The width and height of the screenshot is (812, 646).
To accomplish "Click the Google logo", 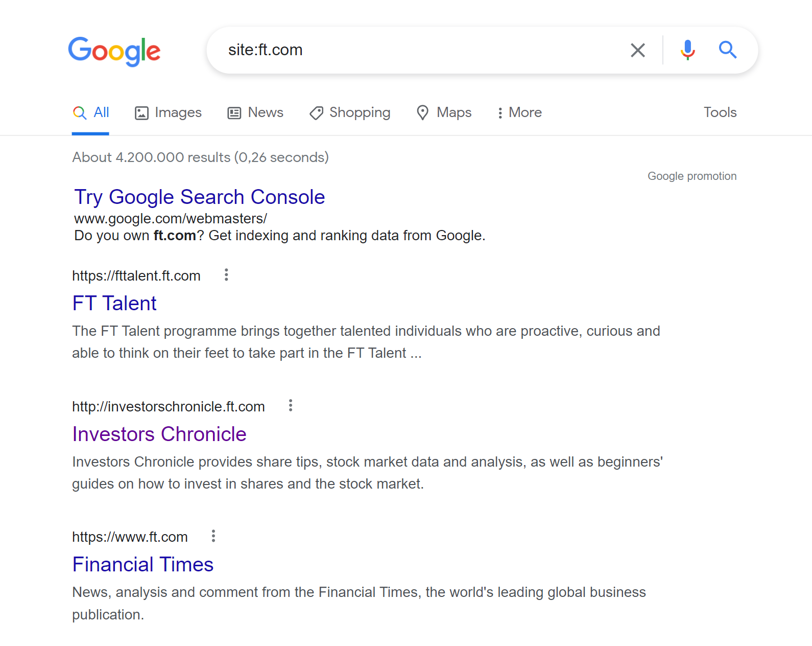I will click(x=114, y=51).
